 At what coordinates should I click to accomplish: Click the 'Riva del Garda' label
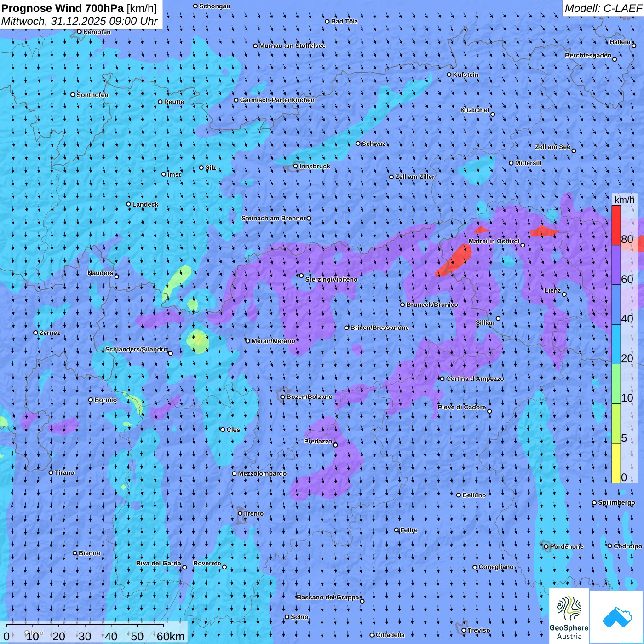pyautogui.click(x=159, y=563)
